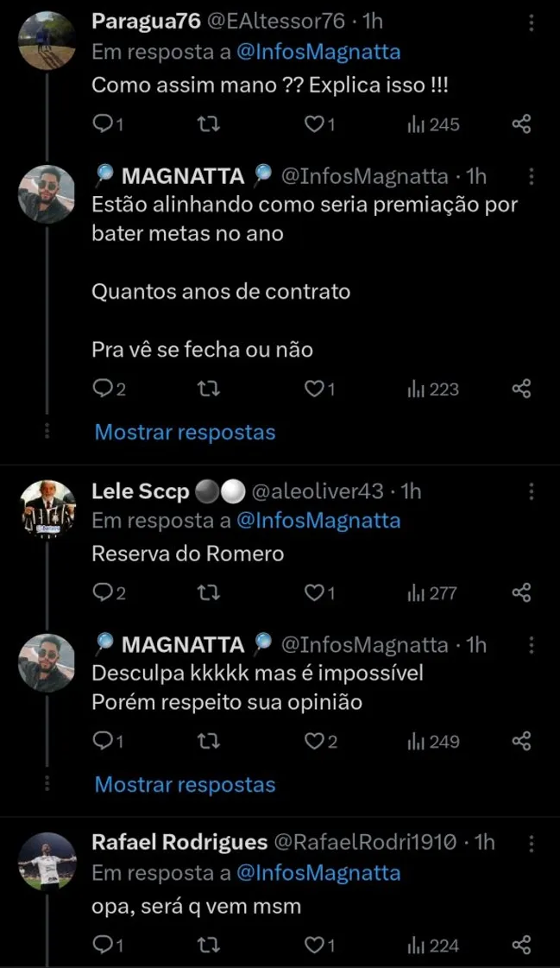
Task: Share MAGNATTA's 'Desculpa kkkkk' reply
Action: coord(522,741)
